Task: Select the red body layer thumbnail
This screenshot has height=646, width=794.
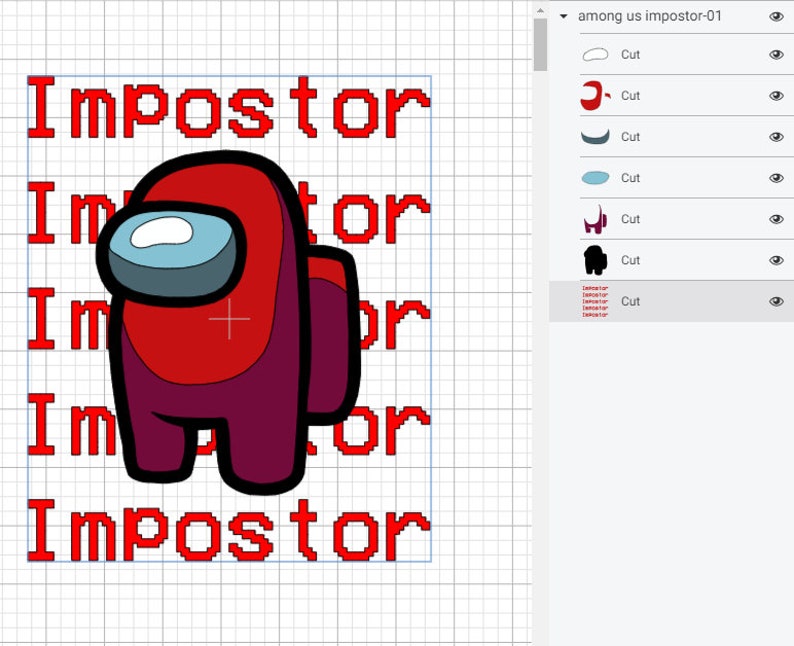Action: coord(596,95)
